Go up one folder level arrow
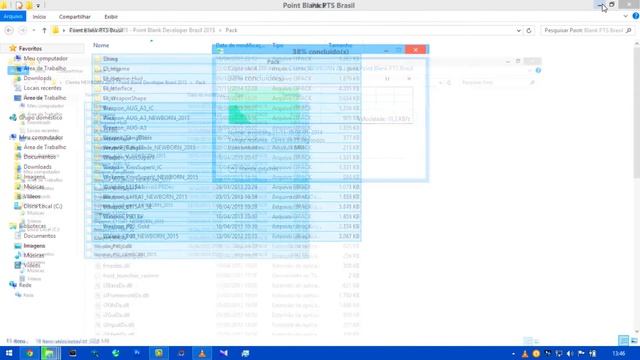640x360 pixels. tap(44, 30)
